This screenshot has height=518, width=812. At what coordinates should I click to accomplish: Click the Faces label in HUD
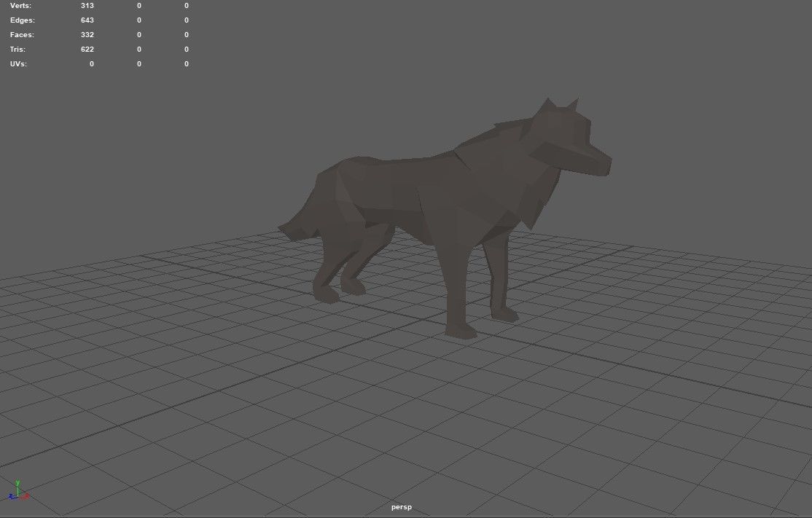tap(22, 35)
